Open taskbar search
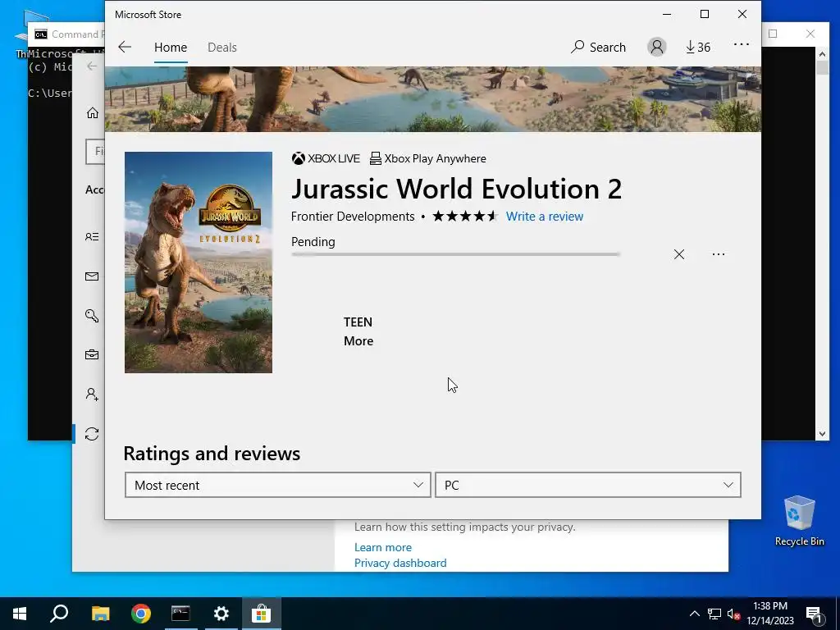The image size is (840, 630). pos(59,614)
